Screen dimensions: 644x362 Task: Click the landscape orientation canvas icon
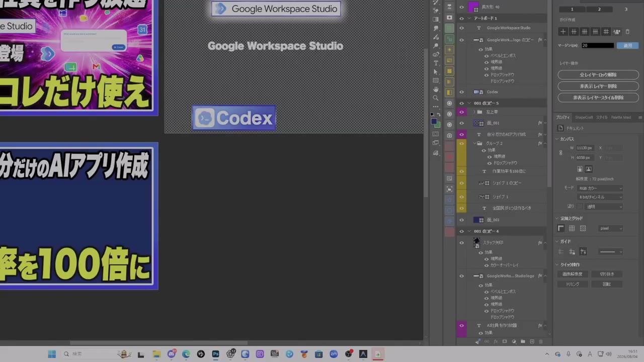589,169
